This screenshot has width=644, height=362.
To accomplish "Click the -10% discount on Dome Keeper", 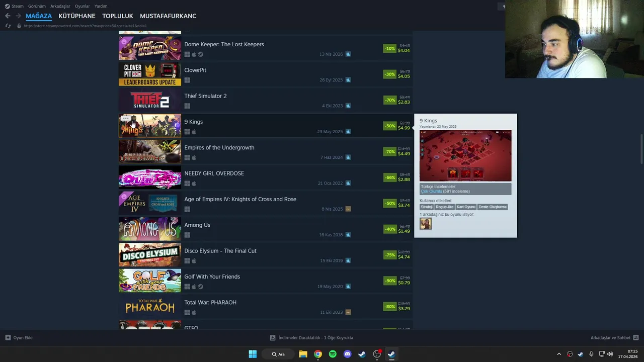I will (x=390, y=49).
